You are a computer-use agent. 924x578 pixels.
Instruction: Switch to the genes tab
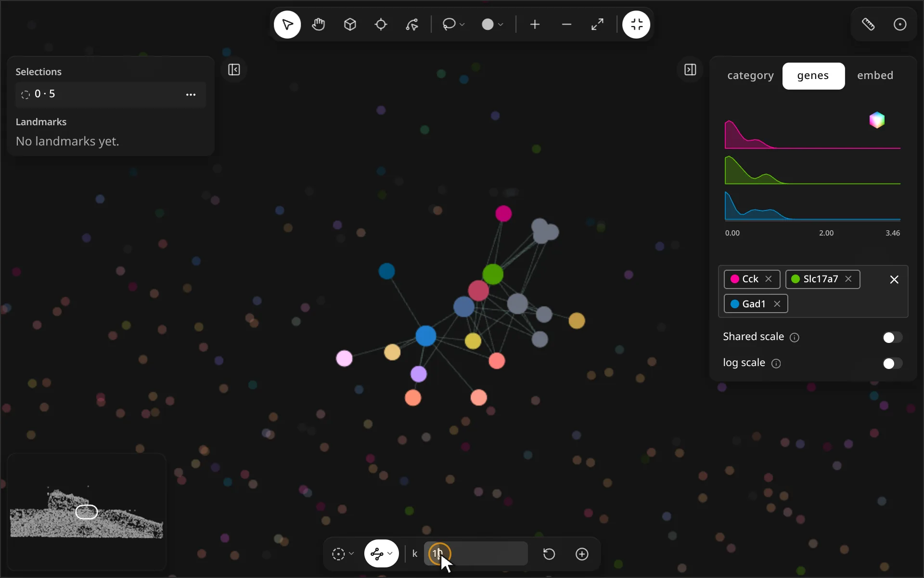[813, 76]
